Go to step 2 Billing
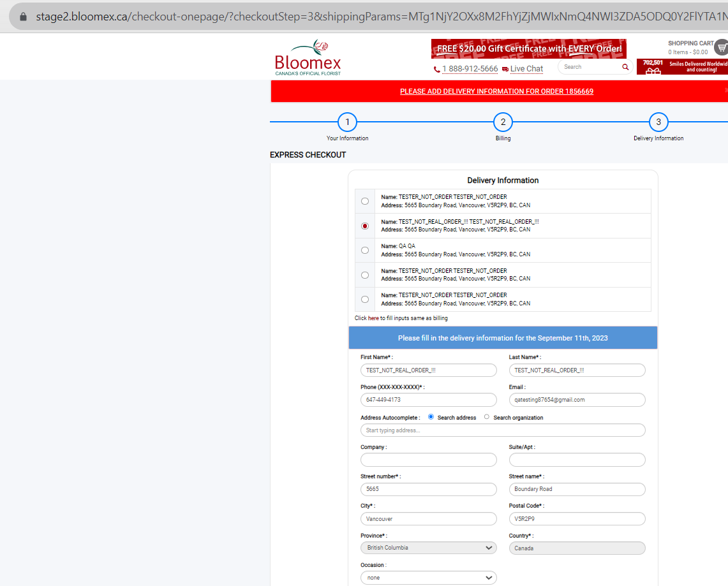The image size is (728, 586). tap(503, 122)
